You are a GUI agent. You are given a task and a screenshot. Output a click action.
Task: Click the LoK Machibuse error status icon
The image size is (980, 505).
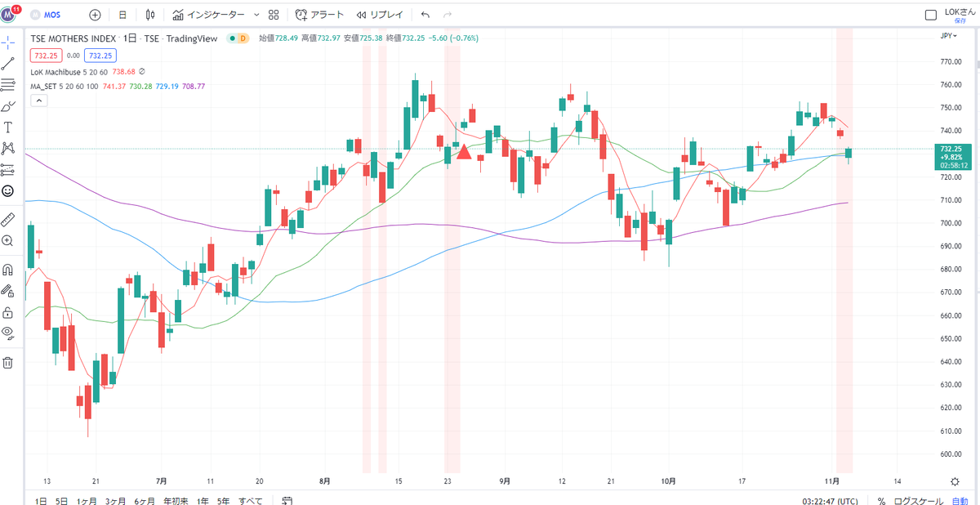coord(141,71)
